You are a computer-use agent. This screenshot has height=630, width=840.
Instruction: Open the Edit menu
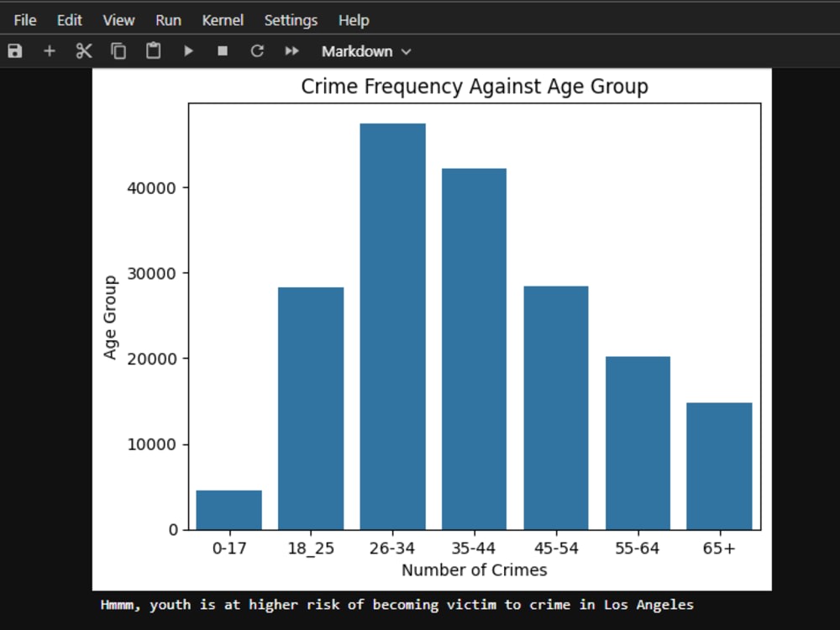pos(70,20)
